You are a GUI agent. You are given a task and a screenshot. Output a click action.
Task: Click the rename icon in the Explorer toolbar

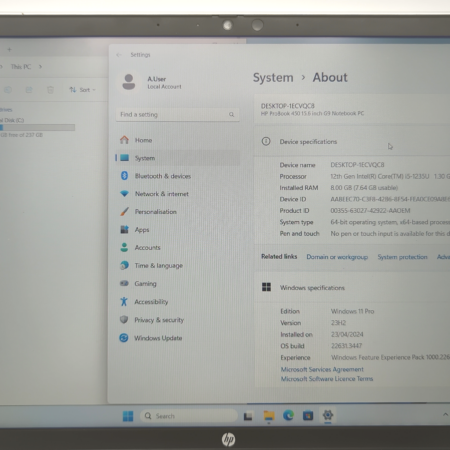8,90
